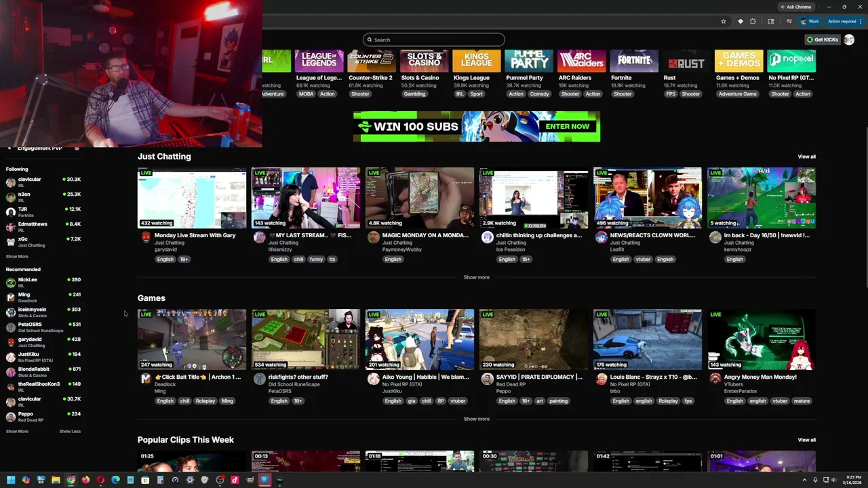868x488 pixels.
Task: Switch to Chrome in the taskbar
Action: click(71, 480)
